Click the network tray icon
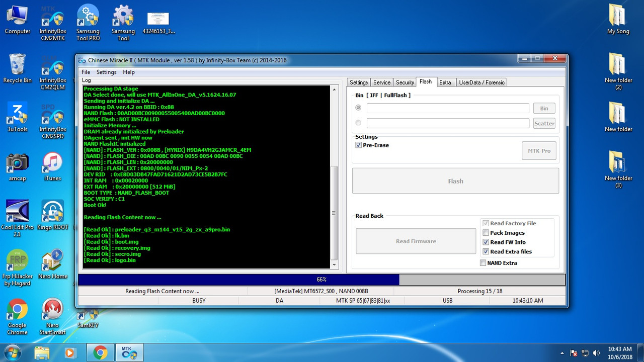The height and width of the screenshot is (362, 644). pyautogui.click(x=586, y=353)
